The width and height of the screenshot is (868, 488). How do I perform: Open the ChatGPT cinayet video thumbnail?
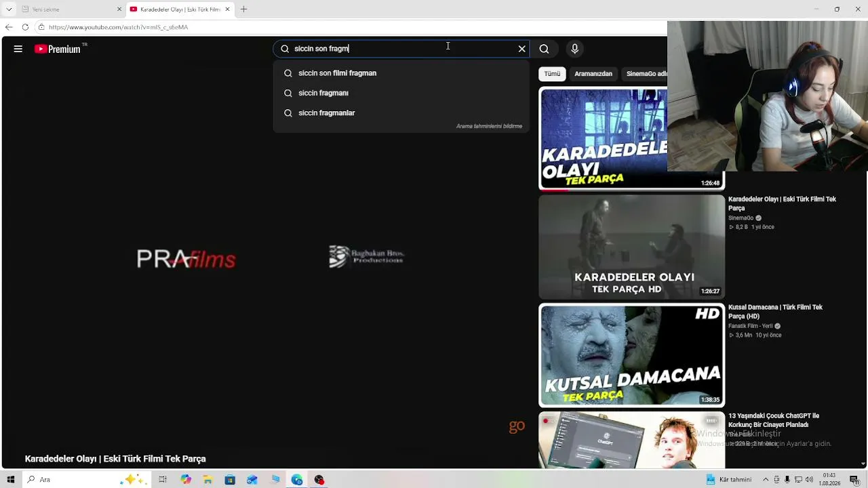(x=631, y=440)
